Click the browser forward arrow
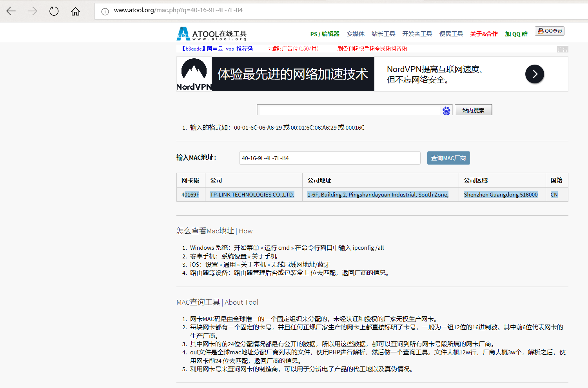 point(32,11)
